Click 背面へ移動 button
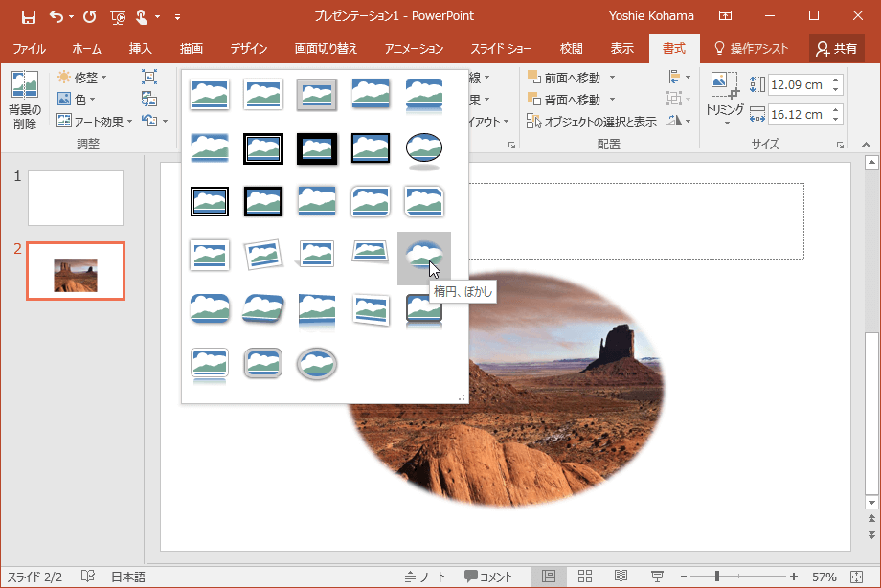 564,100
